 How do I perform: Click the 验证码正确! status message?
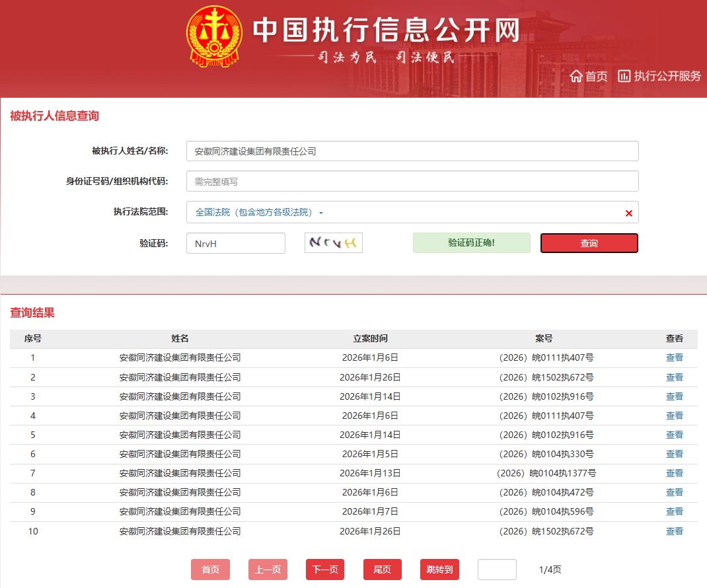pos(471,242)
